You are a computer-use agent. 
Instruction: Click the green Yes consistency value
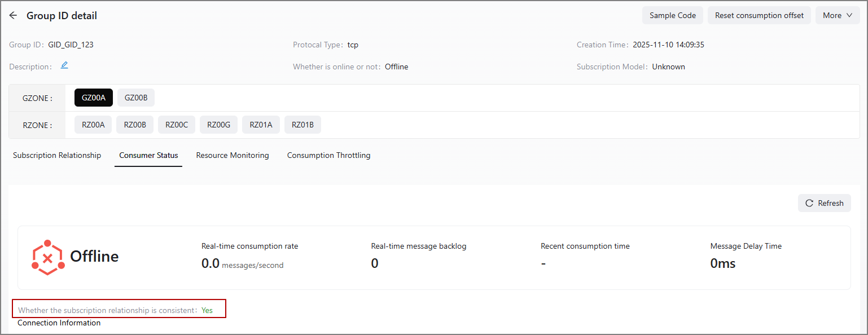207,310
